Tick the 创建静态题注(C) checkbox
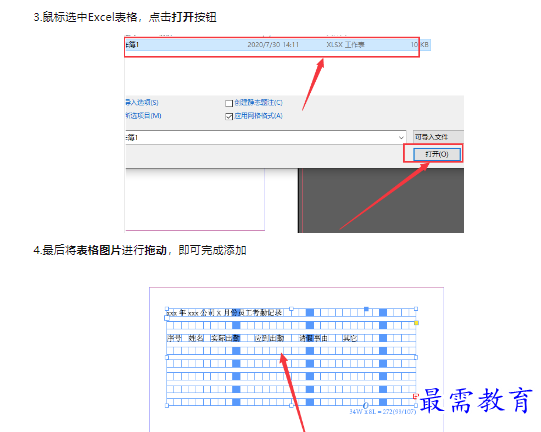 (229, 103)
